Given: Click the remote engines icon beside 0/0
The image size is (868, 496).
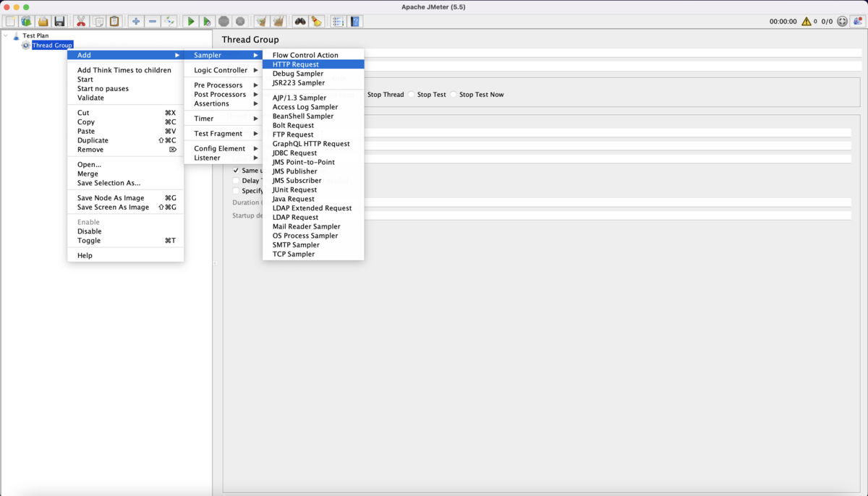Looking at the screenshot, I should [x=843, y=22].
